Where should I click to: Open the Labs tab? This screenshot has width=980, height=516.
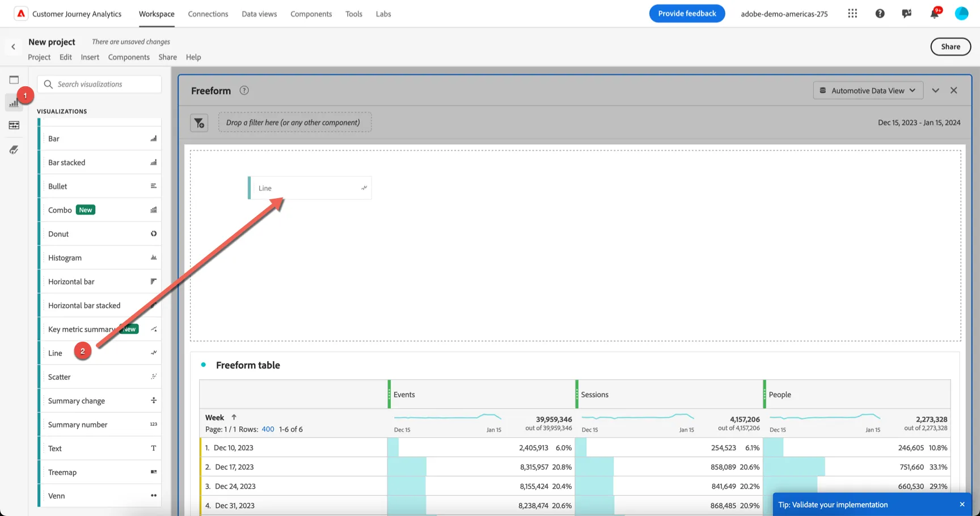coord(383,14)
